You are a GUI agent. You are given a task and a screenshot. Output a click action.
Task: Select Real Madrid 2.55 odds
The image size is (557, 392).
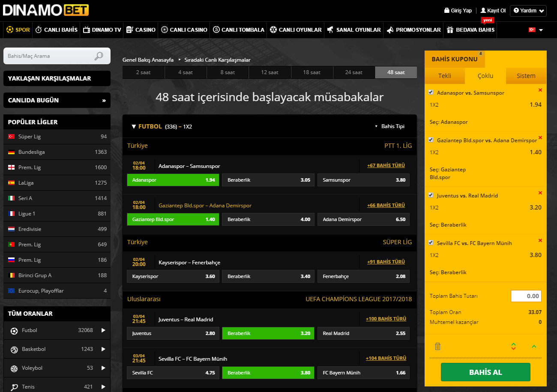tap(363, 333)
